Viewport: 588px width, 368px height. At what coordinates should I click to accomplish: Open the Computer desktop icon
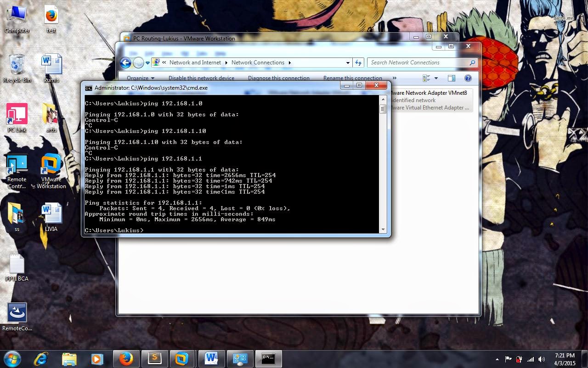(x=17, y=18)
